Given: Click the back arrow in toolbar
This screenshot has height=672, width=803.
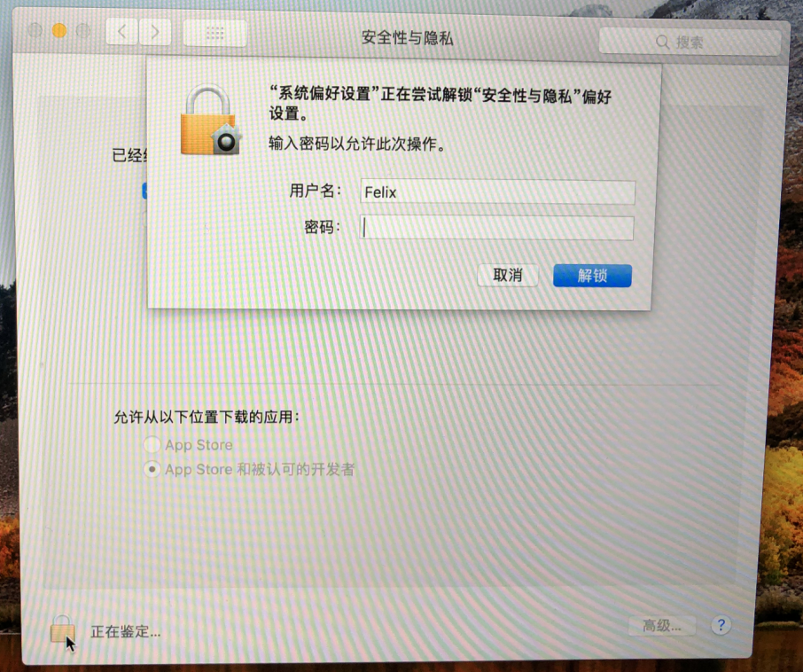Looking at the screenshot, I should coord(121,32).
